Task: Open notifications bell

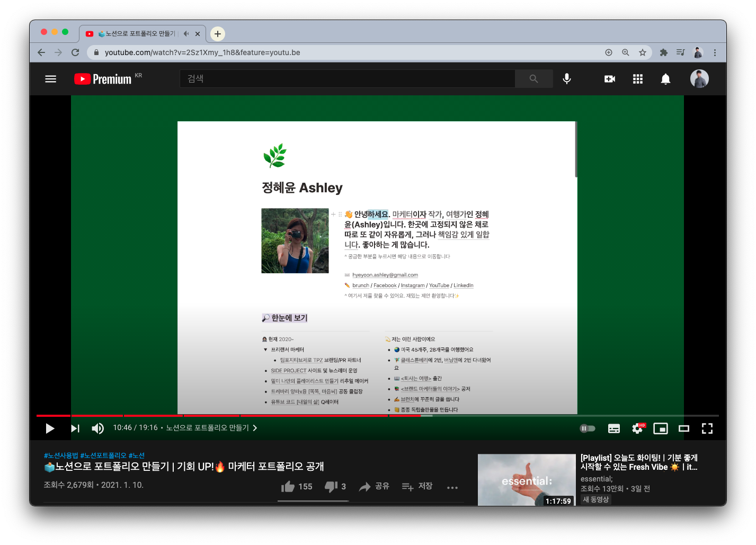Action: [x=665, y=79]
